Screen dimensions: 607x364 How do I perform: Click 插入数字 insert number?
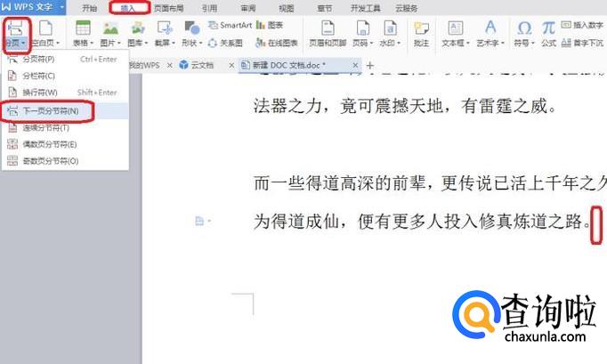(582, 25)
